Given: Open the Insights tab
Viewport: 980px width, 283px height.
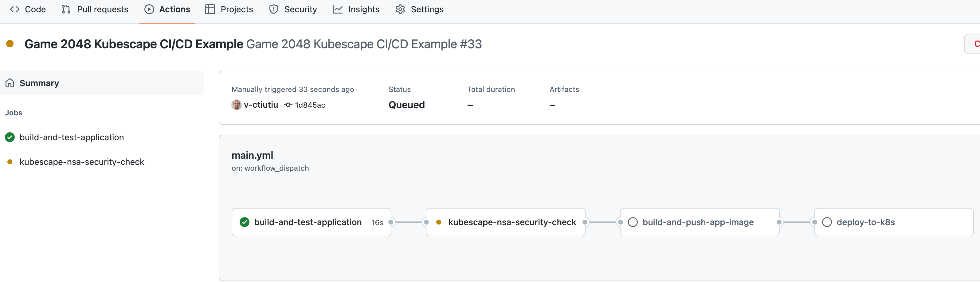Looking at the screenshot, I should (x=356, y=10).
